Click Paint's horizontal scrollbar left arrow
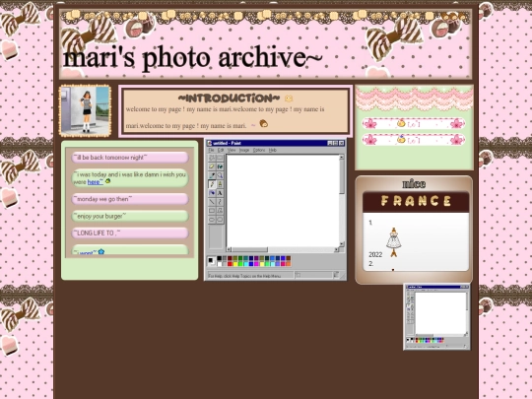This screenshot has height=399, width=532. point(229,249)
